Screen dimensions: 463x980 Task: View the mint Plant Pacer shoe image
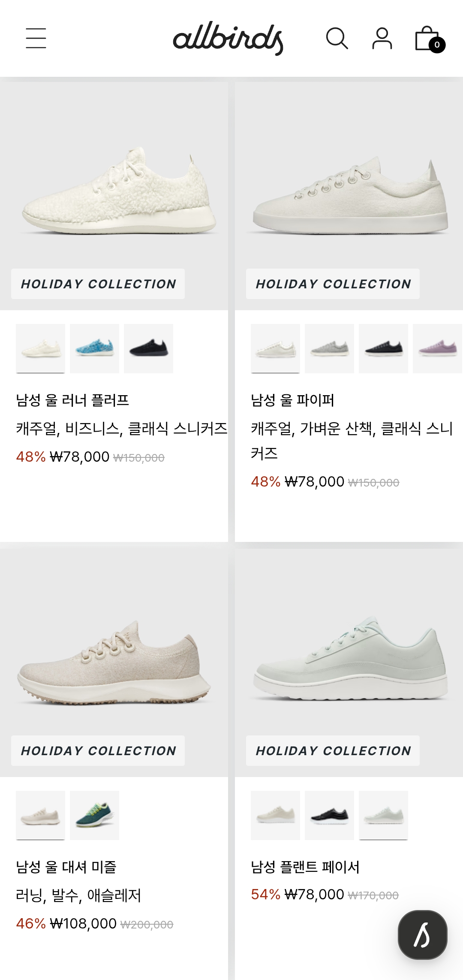click(349, 662)
